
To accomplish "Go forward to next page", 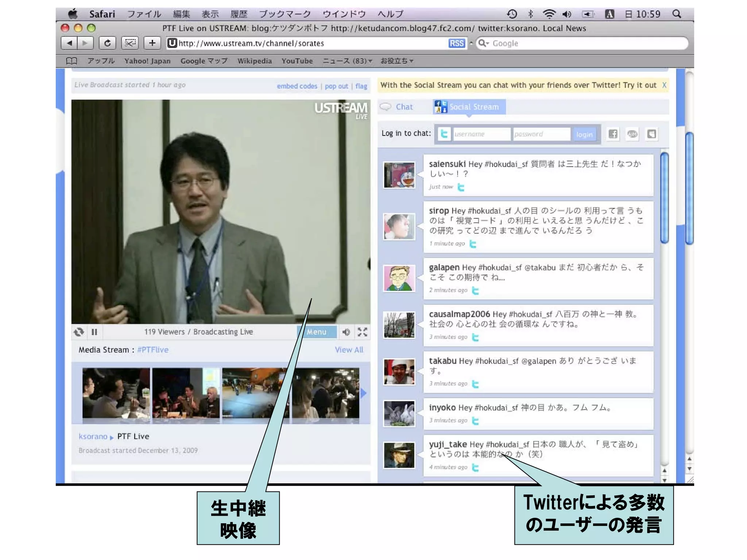I will click(x=85, y=43).
